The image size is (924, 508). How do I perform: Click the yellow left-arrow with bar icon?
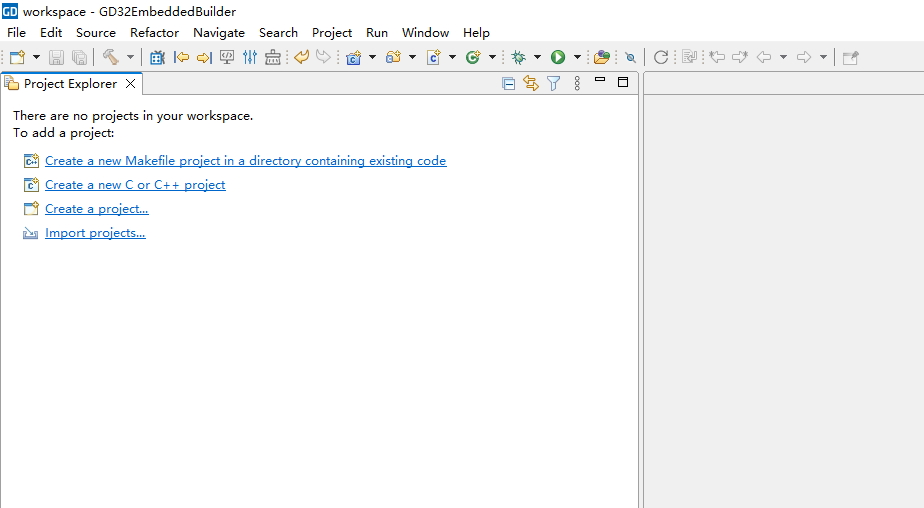pyautogui.click(x=181, y=57)
